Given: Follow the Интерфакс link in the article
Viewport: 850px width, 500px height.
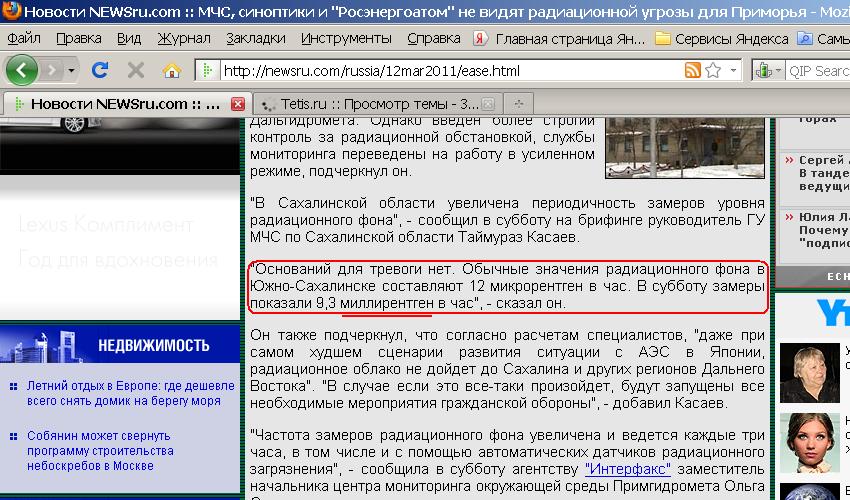Looking at the screenshot, I should tap(628, 469).
